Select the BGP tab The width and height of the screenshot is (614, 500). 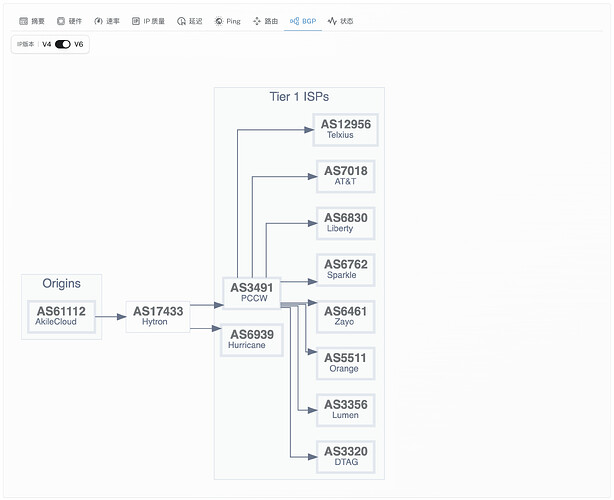point(303,21)
